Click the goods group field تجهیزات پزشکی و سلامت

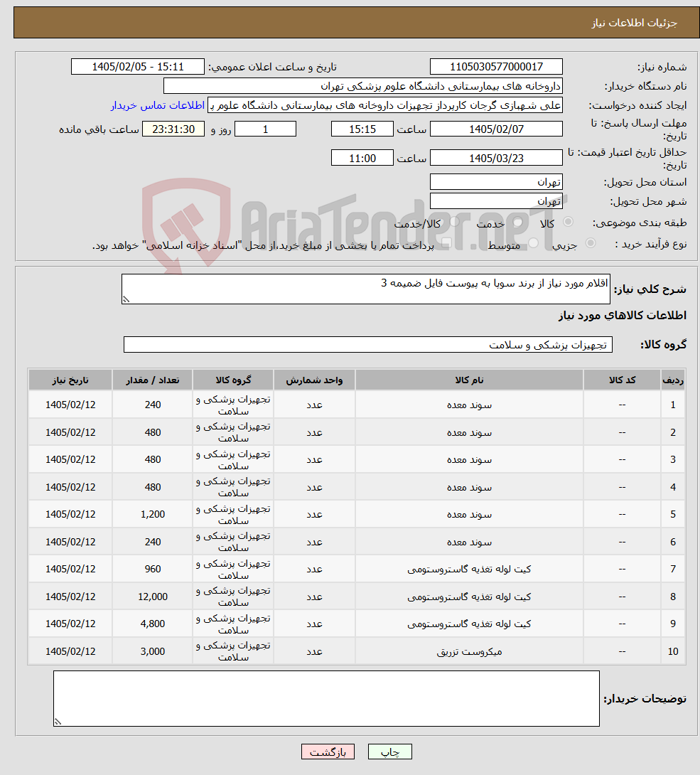[368, 345]
